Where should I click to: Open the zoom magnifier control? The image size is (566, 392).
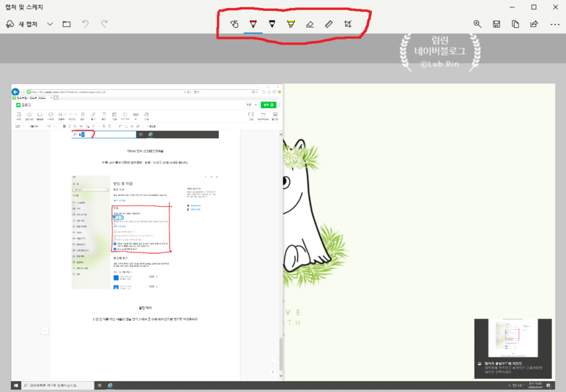[x=477, y=24]
